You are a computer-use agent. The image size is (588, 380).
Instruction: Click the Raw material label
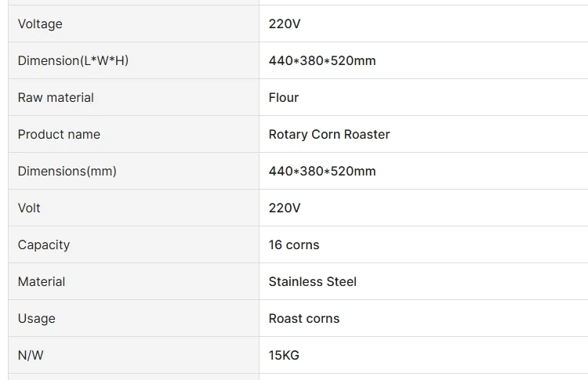[x=56, y=97]
